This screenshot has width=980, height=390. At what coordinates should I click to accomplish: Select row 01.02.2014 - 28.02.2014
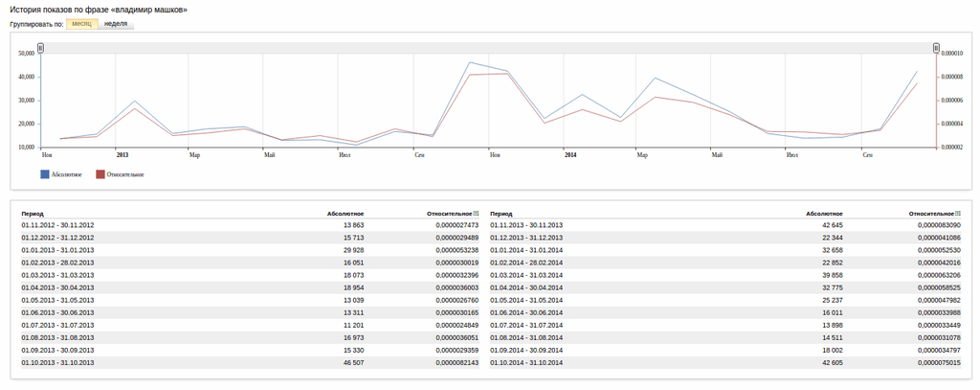coord(725,263)
